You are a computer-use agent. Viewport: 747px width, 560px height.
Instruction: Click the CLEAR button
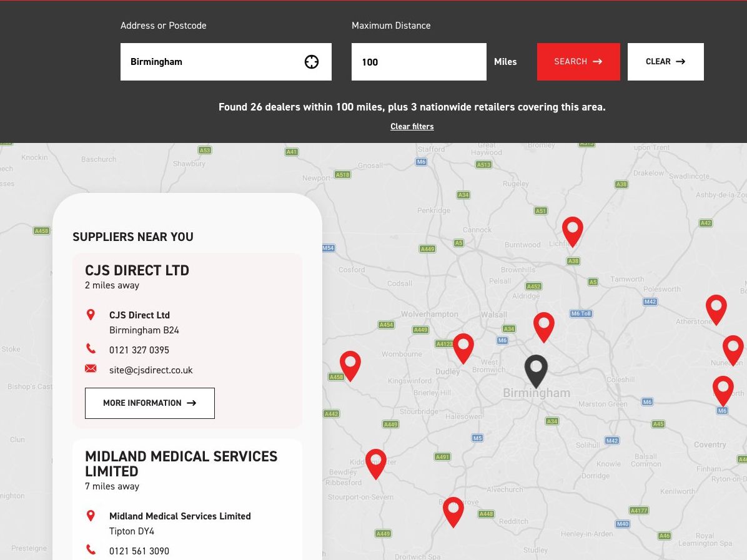pyautogui.click(x=666, y=62)
